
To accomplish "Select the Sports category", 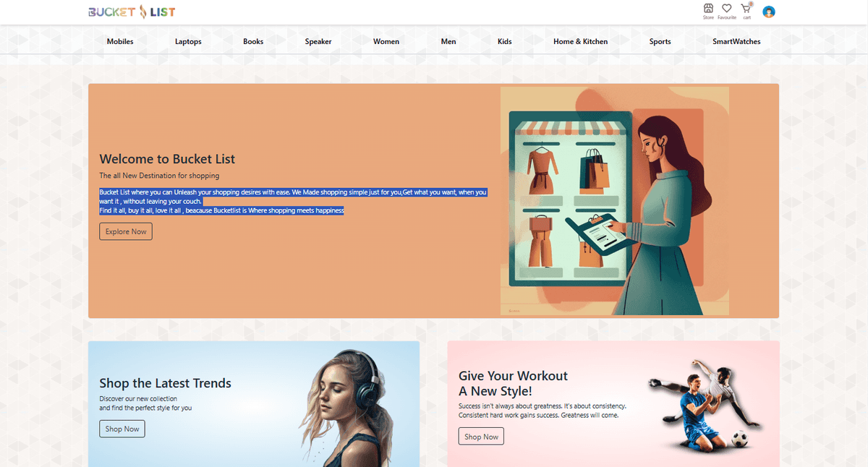I will 660,41.
